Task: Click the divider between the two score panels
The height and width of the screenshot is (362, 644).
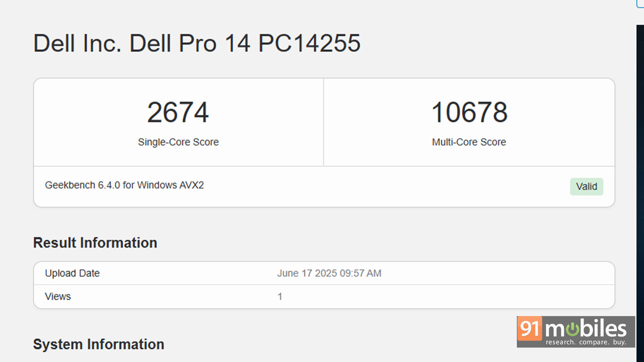Action: pos(323,122)
